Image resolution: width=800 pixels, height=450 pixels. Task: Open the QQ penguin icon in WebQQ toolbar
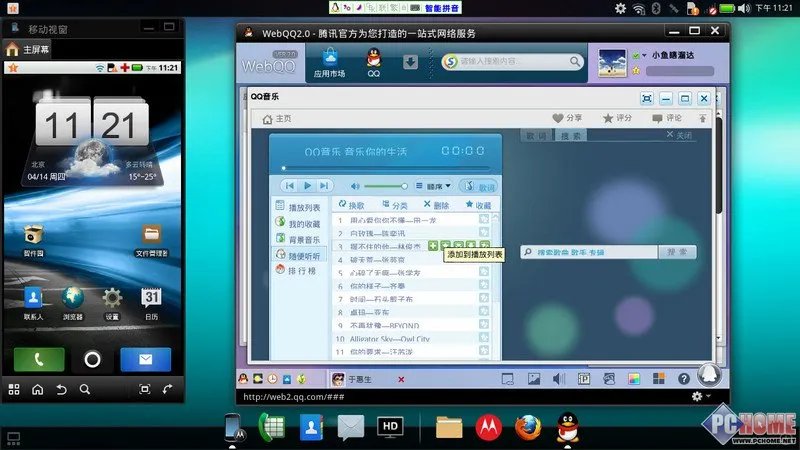click(374, 62)
